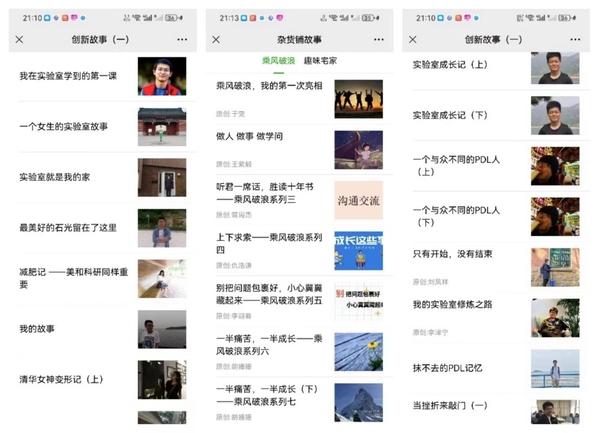Viewport: 598px width, 433px height.
Task: Tap thumbnail beside 减肥记 article
Action: (x=162, y=278)
